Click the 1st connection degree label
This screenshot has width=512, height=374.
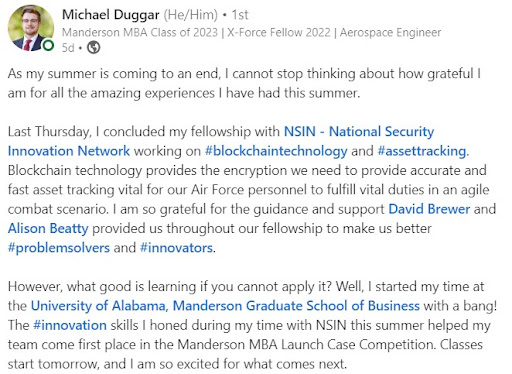pos(240,15)
